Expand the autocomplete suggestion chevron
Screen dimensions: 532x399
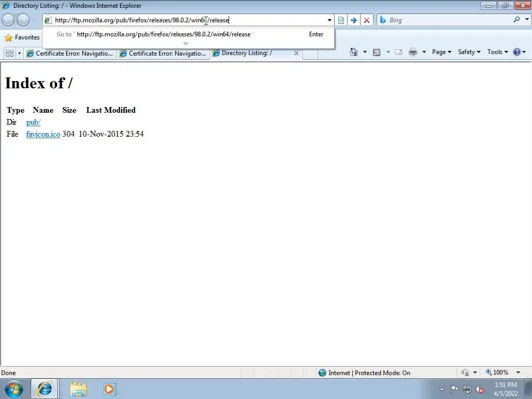pyautogui.click(x=185, y=44)
